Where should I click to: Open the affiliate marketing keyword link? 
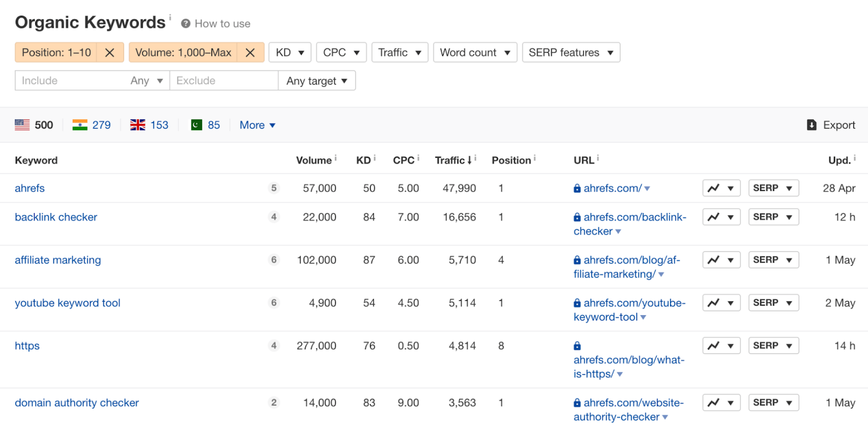[x=58, y=260]
